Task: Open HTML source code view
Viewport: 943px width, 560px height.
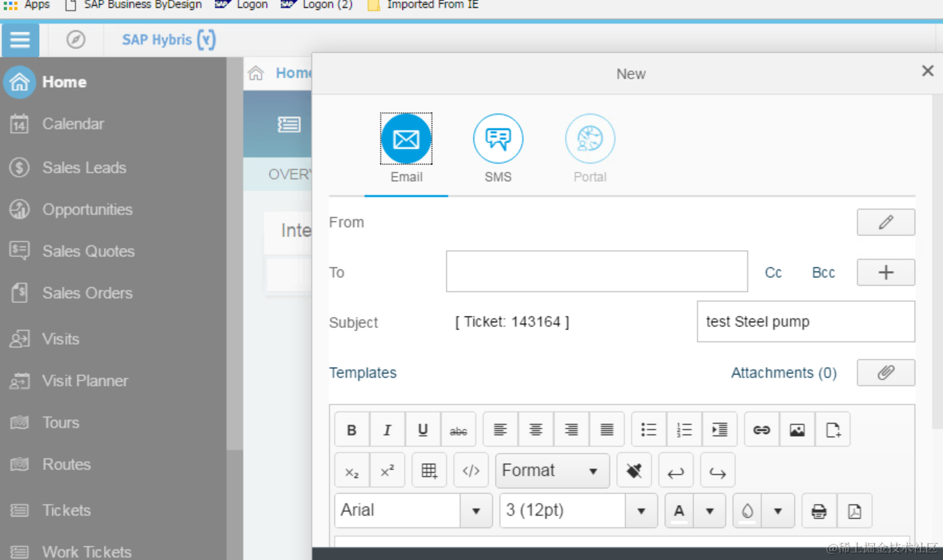Action: [471, 471]
